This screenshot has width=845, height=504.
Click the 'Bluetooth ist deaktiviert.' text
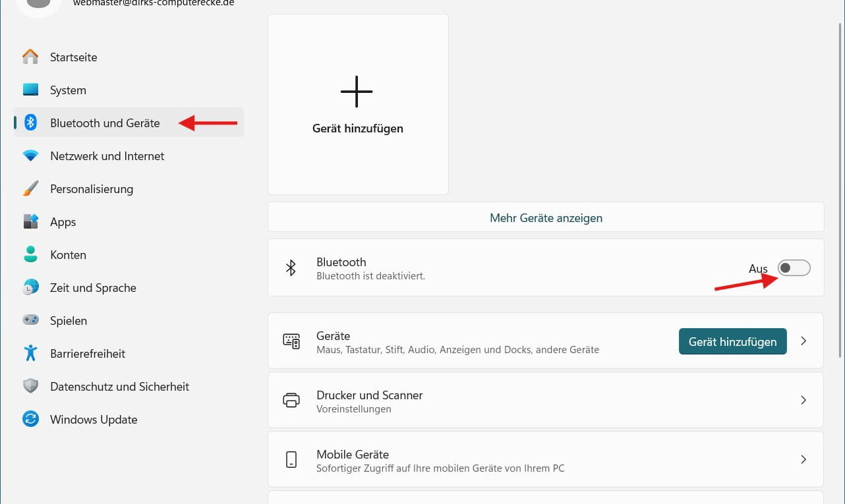370,276
